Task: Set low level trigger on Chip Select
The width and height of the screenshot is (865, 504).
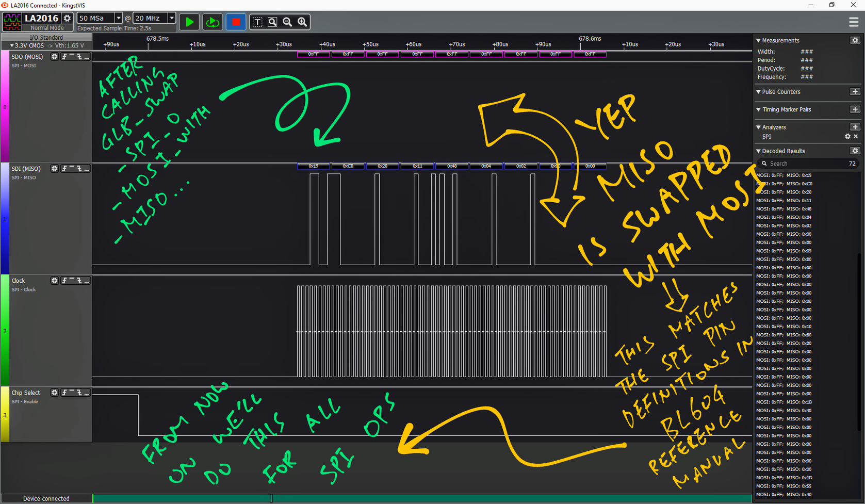Action: click(87, 393)
